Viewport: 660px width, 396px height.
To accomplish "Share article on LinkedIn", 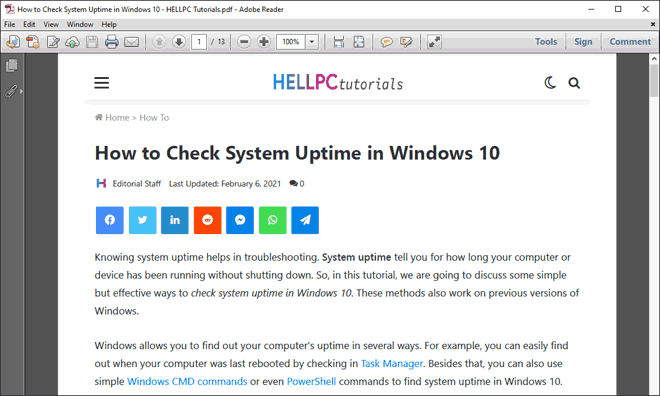I will 175,220.
